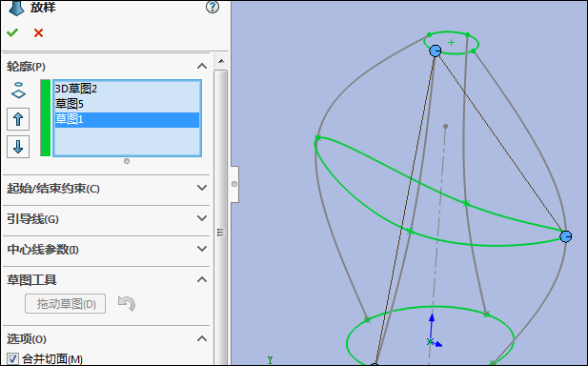Move the selected profile up
The width and height of the screenshot is (588, 366).
(x=18, y=119)
